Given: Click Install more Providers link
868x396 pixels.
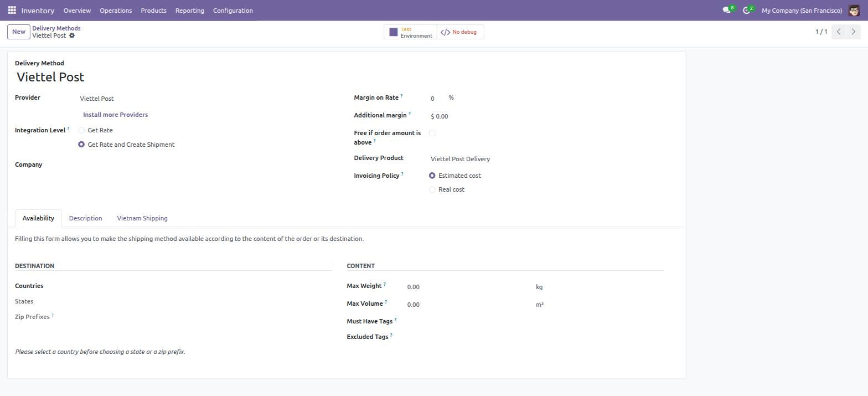Looking at the screenshot, I should (115, 115).
